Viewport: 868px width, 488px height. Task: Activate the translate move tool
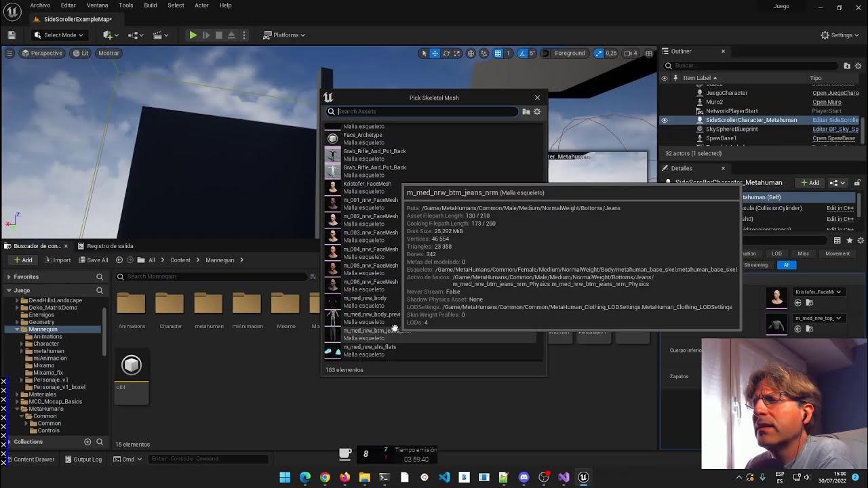pos(435,53)
